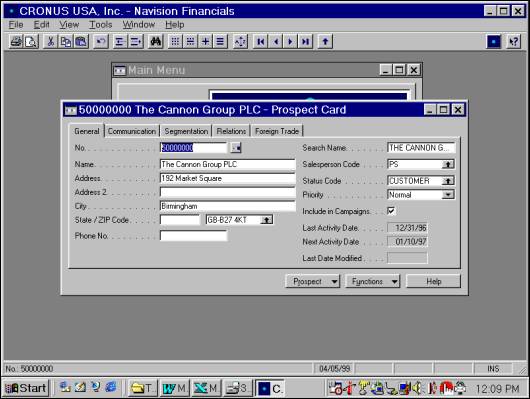The image size is (530, 399).
Task: Switch to the Communication tab
Action: [132, 131]
